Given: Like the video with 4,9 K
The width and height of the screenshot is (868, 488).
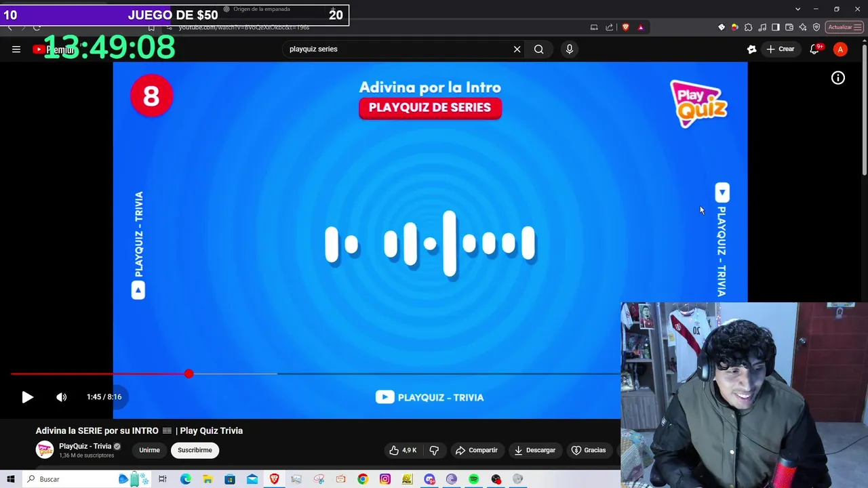Looking at the screenshot, I should [x=403, y=450].
